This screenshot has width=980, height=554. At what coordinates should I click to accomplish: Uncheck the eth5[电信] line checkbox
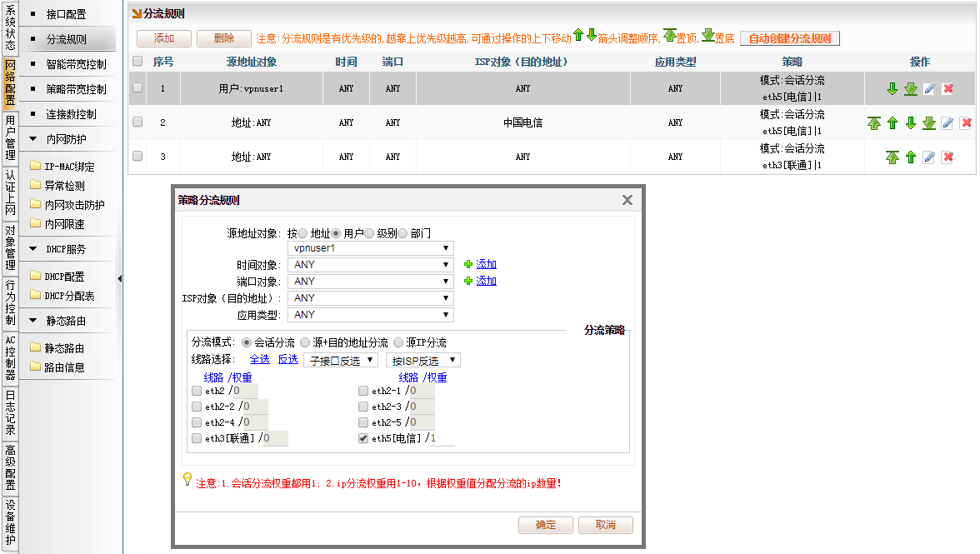[363, 438]
